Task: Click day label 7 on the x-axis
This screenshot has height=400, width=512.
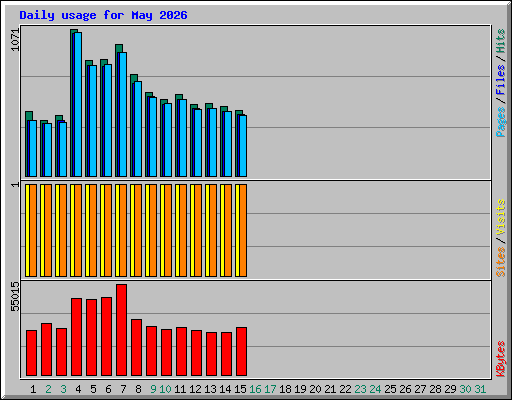Action: [x=123, y=389]
